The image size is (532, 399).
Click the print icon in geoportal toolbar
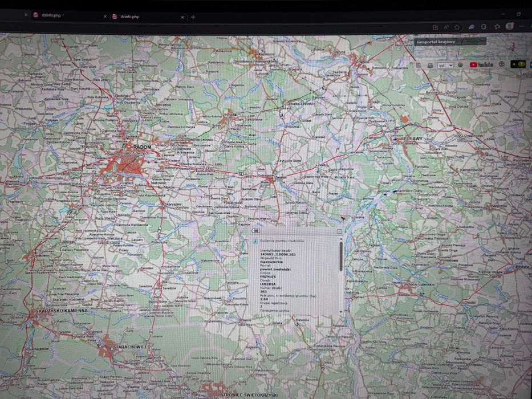430,65
